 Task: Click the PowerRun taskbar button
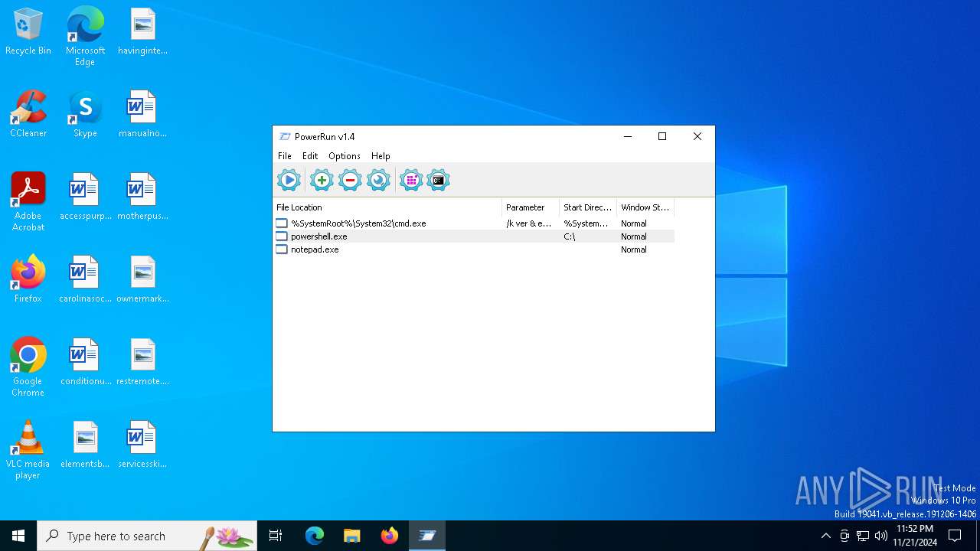pyautogui.click(x=427, y=536)
